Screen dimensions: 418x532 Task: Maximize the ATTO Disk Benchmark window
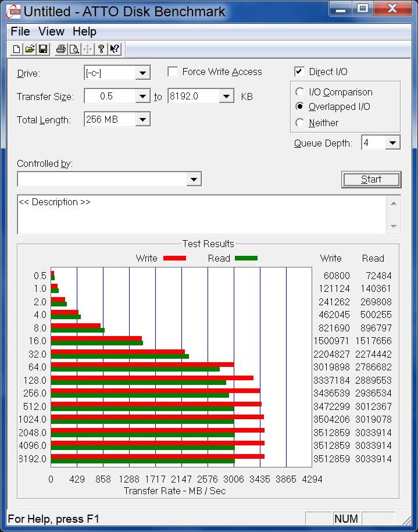(363, 9)
